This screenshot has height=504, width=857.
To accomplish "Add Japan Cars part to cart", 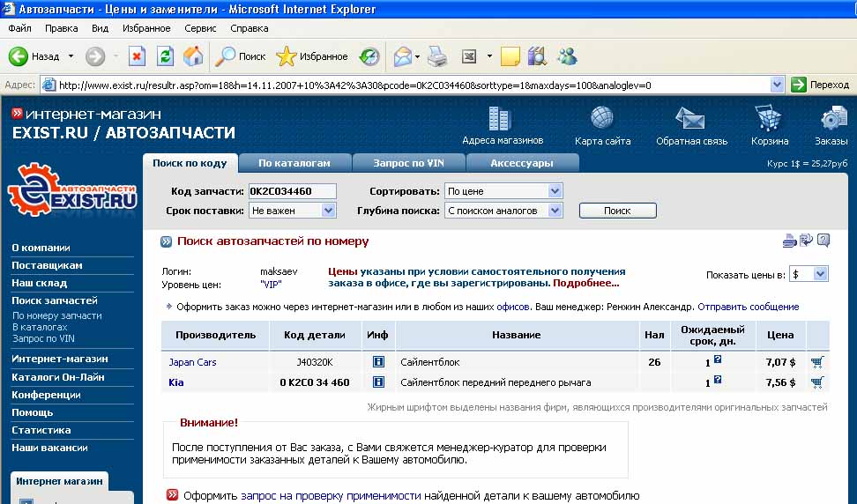I will pyautogui.click(x=816, y=361).
